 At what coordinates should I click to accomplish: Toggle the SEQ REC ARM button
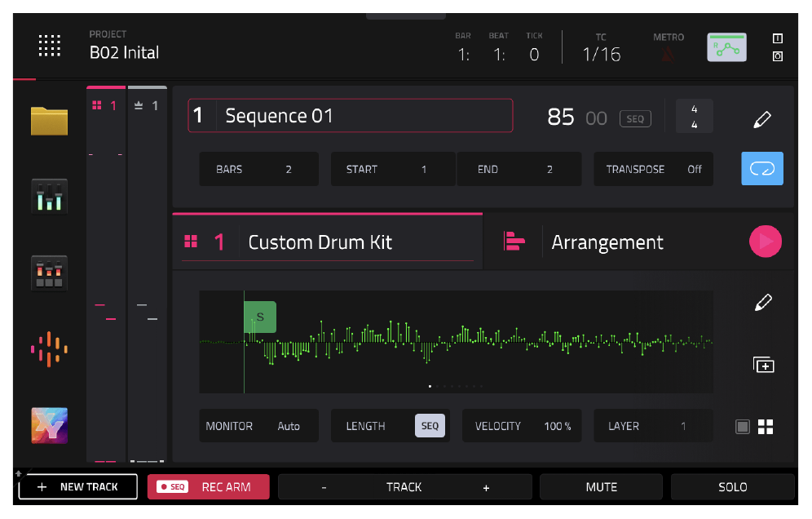(208, 487)
